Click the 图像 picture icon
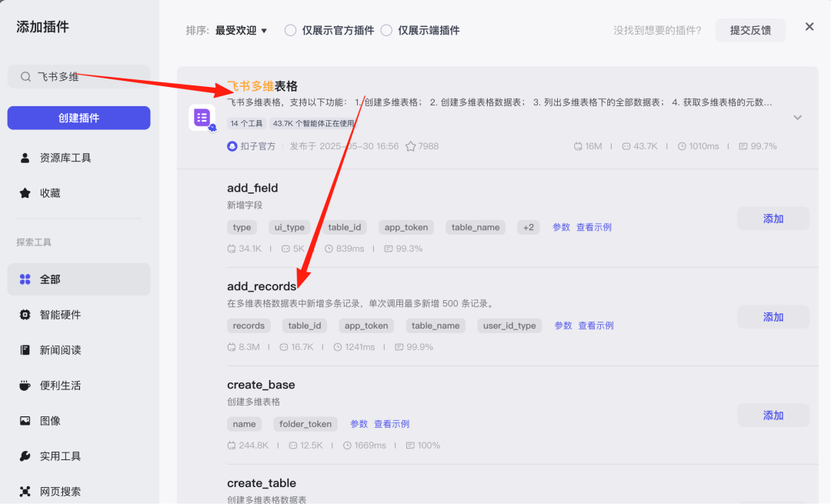This screenshot has width=831, height=504. click(x=25, y=421)
